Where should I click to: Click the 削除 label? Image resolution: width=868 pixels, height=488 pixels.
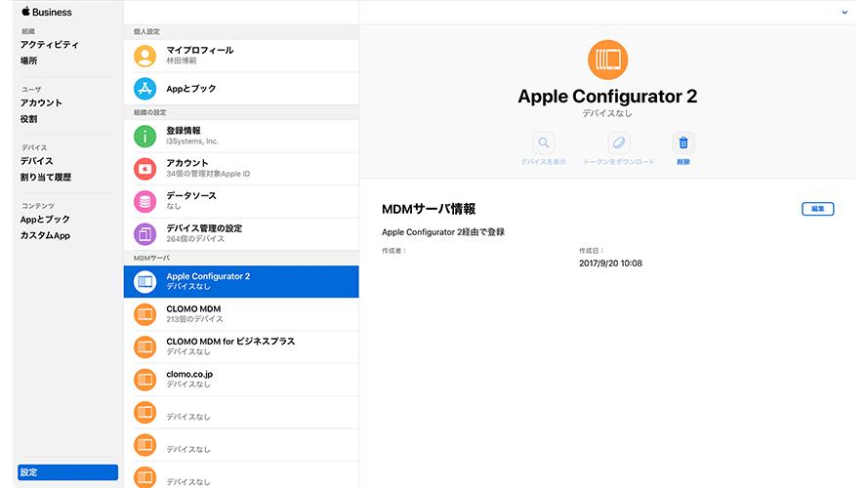pos(683,162)
